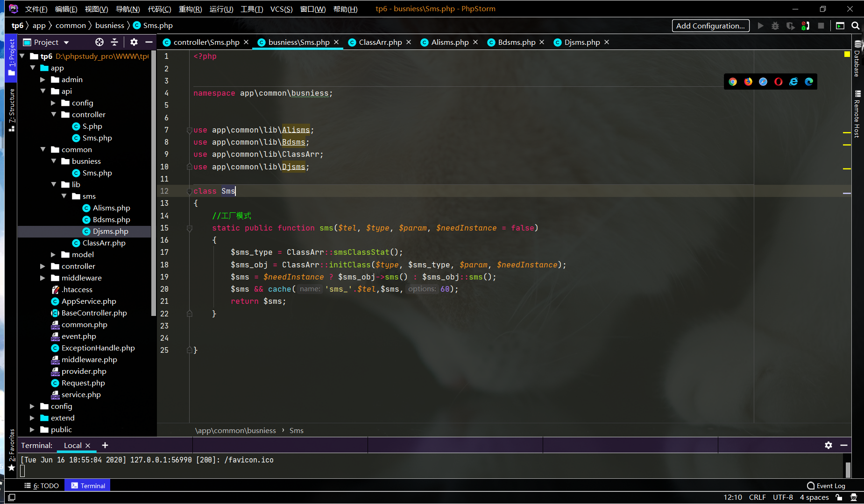The image size is (864, 504).
Task: Open in Edge browser icon
Action: pos(809,82)
